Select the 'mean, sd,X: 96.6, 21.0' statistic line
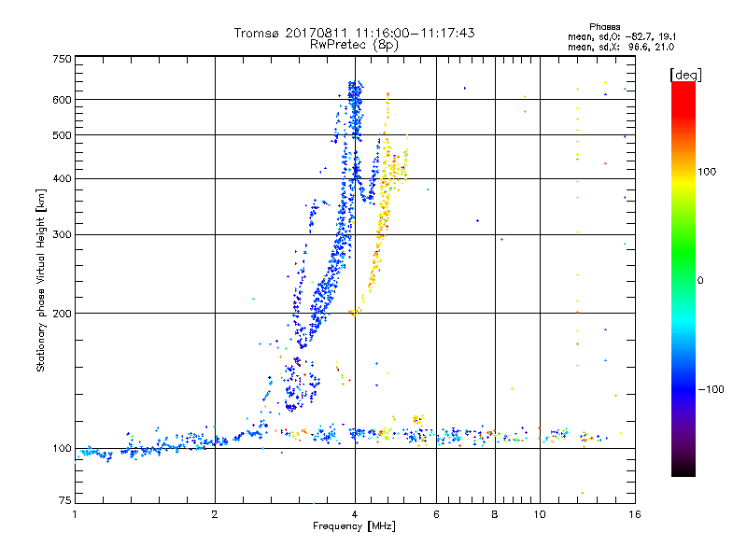The width and height of the screenshot is (747, 560). [621, 47]
